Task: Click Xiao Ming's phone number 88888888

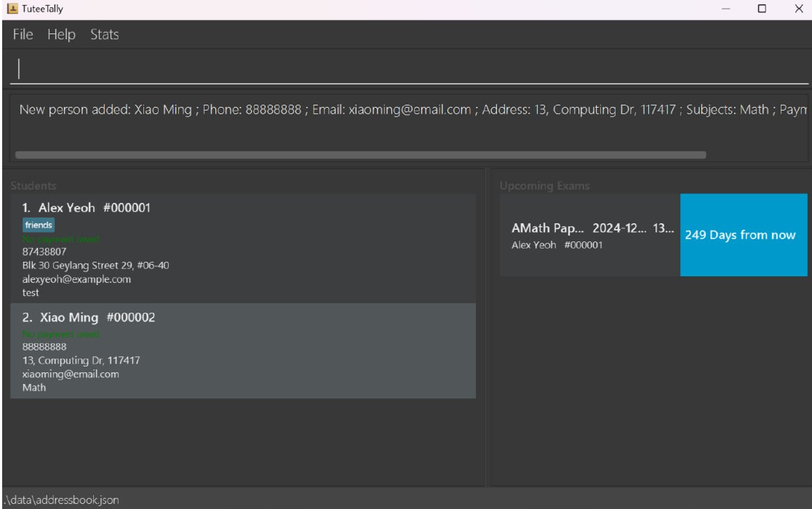Action: pos(44,347)
